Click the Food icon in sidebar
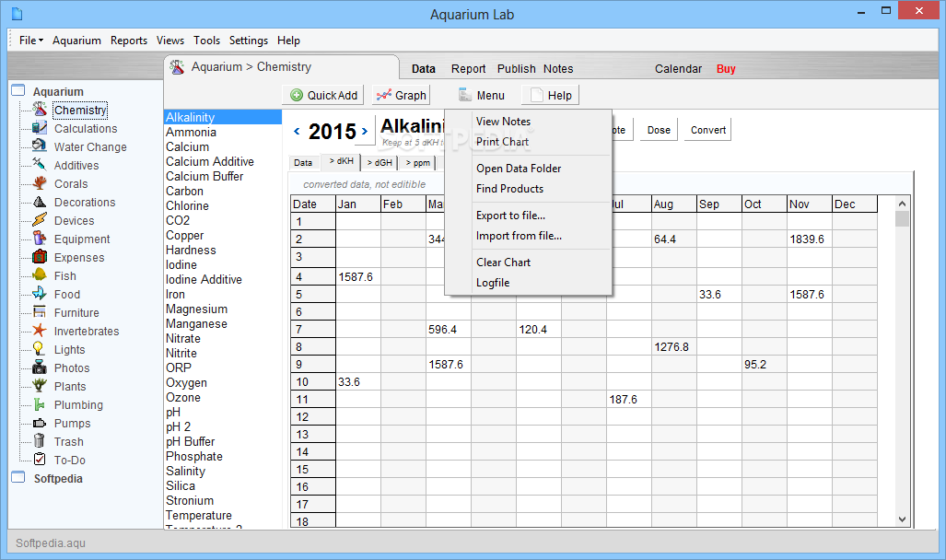 [x=40, y=294]
